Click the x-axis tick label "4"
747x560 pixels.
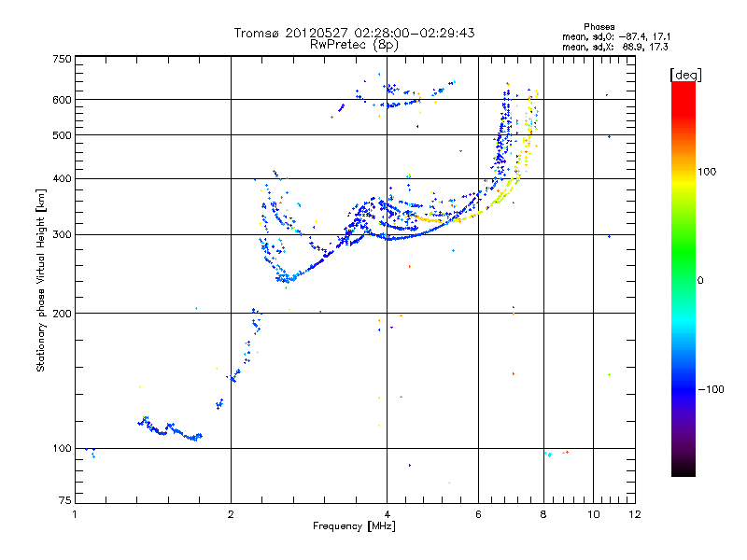pos(387,514)
